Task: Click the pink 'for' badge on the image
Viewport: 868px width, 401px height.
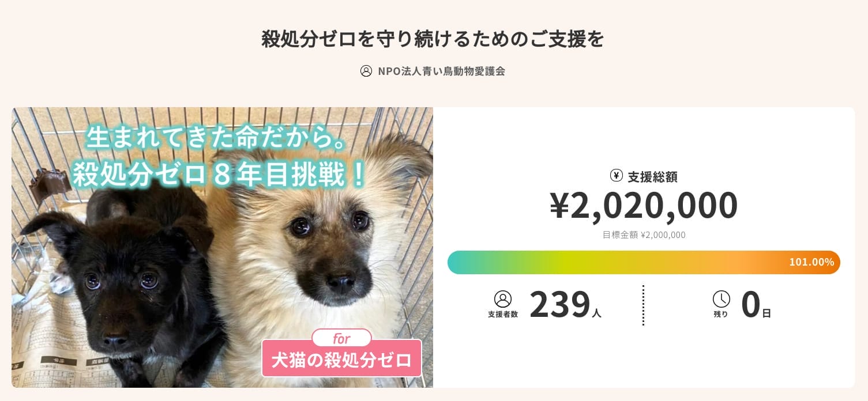Action: (341, 339)
